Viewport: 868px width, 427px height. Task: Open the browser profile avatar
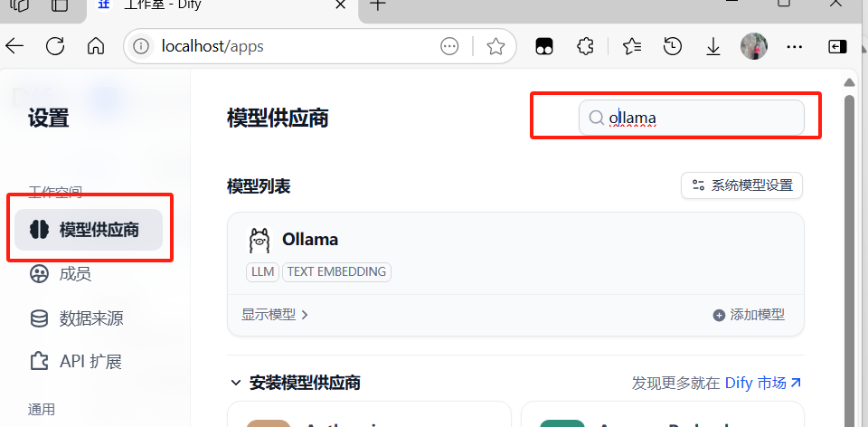tap(753, 46)
